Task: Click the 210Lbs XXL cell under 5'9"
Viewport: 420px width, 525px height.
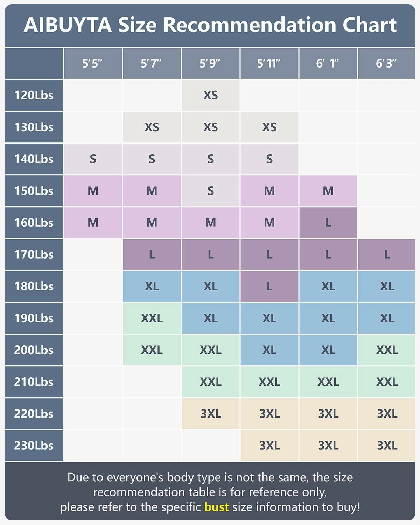Action: click(210, 382)
